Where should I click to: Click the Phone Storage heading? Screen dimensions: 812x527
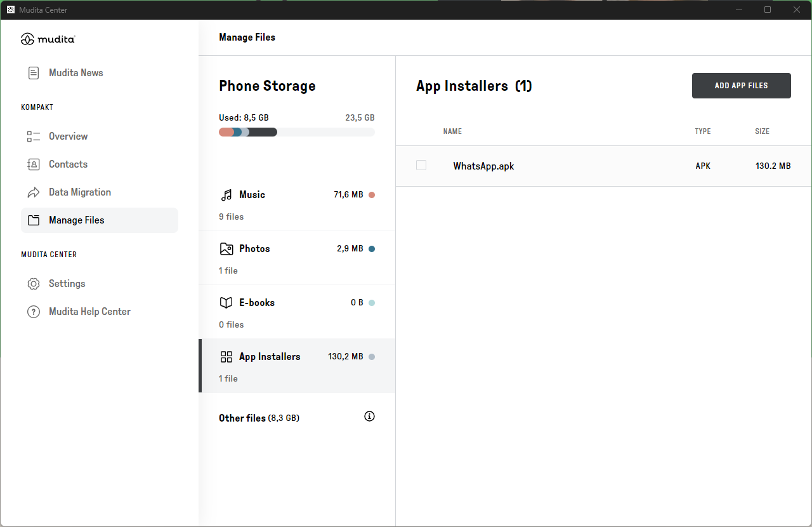tap(267, 86)
